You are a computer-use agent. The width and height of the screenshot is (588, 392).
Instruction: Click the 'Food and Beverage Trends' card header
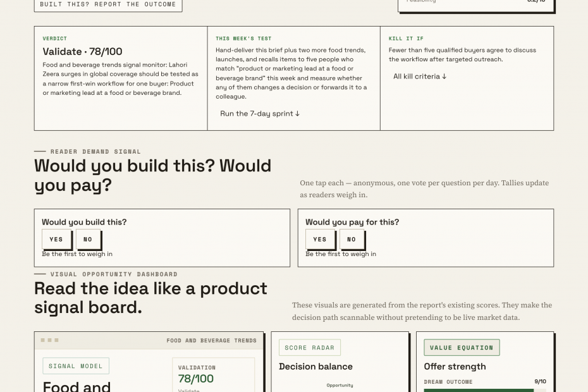[x=149, y=341]
